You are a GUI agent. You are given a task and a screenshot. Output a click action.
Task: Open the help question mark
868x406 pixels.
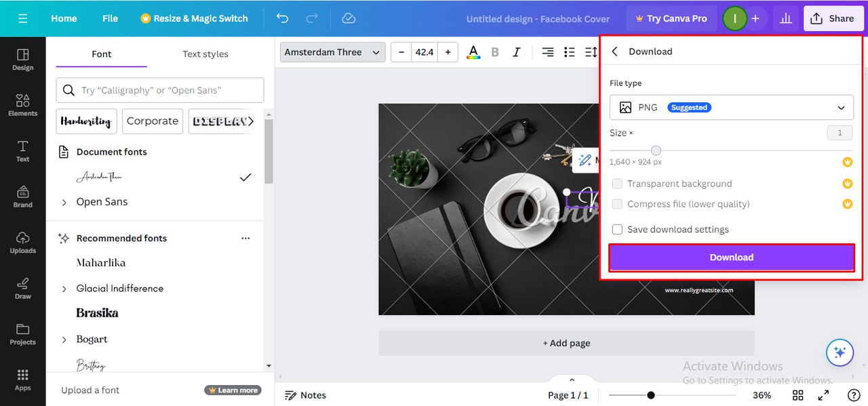(854, 395)
